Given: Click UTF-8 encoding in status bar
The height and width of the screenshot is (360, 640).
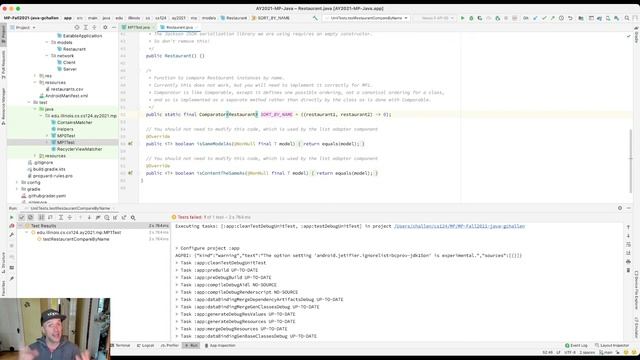Looking at the screenshot, I should [x=570, y=352].
